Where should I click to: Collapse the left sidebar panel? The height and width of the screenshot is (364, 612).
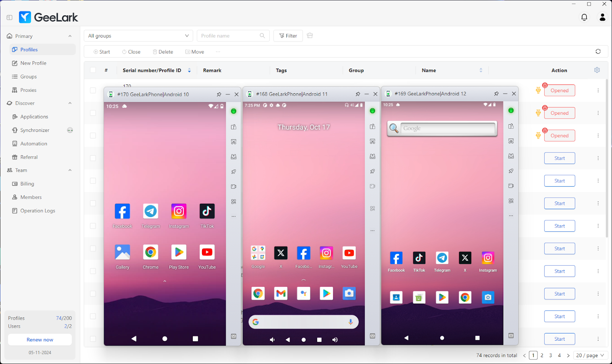pos(10,17)
